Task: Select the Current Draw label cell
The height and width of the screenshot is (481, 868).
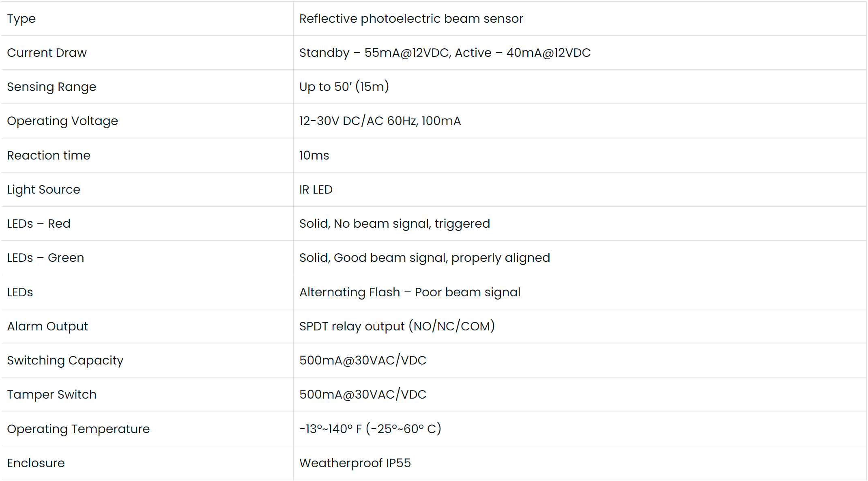Action: [x=47, y=53]
